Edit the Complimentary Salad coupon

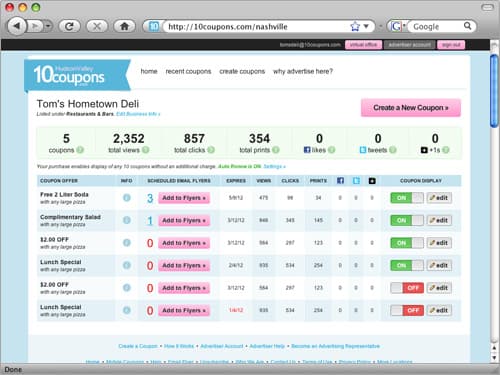click(x=439, y=220)
